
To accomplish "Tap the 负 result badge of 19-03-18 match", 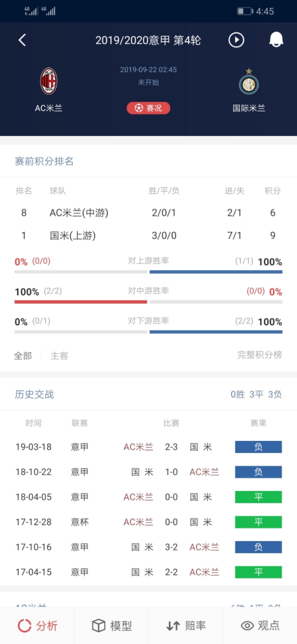I will 258,447.
